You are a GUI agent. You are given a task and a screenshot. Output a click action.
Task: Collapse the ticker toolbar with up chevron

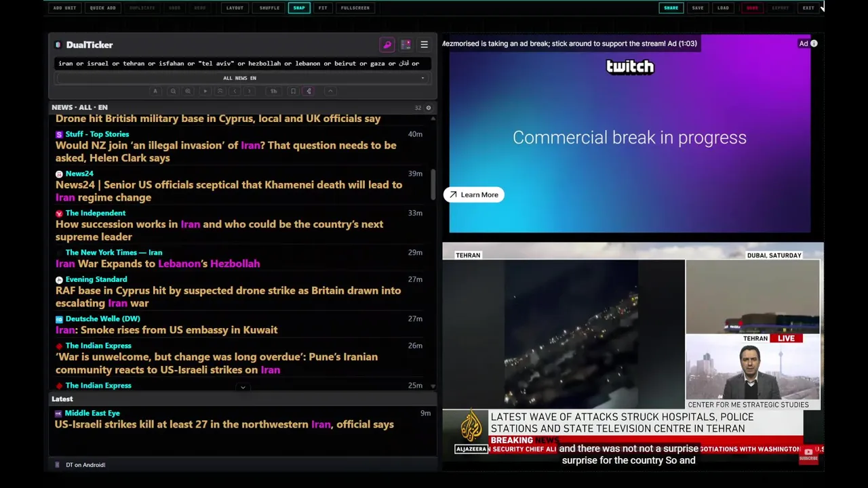click(330, 91)
